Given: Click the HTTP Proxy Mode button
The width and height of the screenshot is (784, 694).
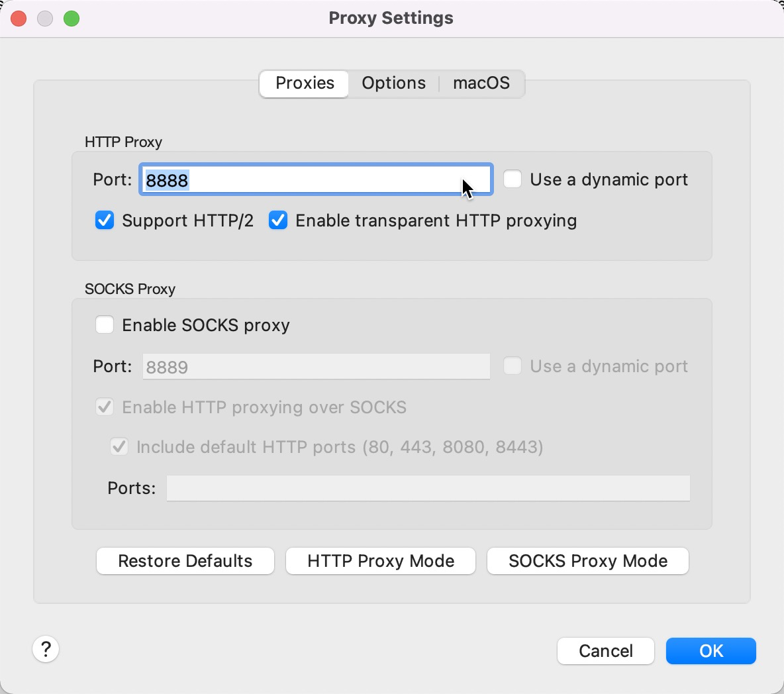Looking at the screenshot, I should point(381,561).
